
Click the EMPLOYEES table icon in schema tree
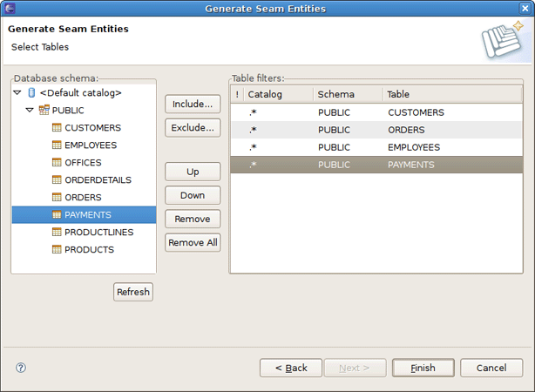click(58, 145)
